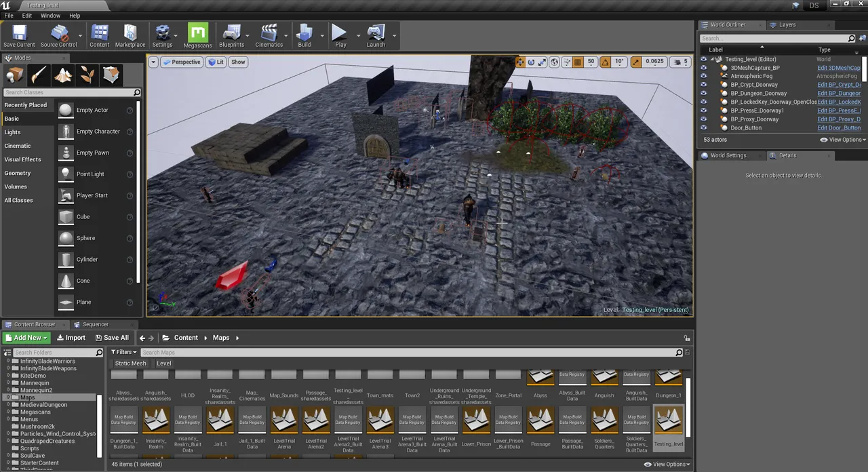Screen dimensions: 868x472
Task: Open the Filters dropdown in Content Browser
Action: (124, 352)
